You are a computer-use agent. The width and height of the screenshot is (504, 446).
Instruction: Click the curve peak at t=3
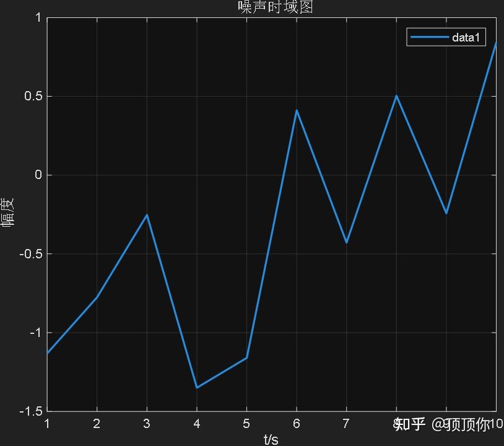[x=147, y=215]
